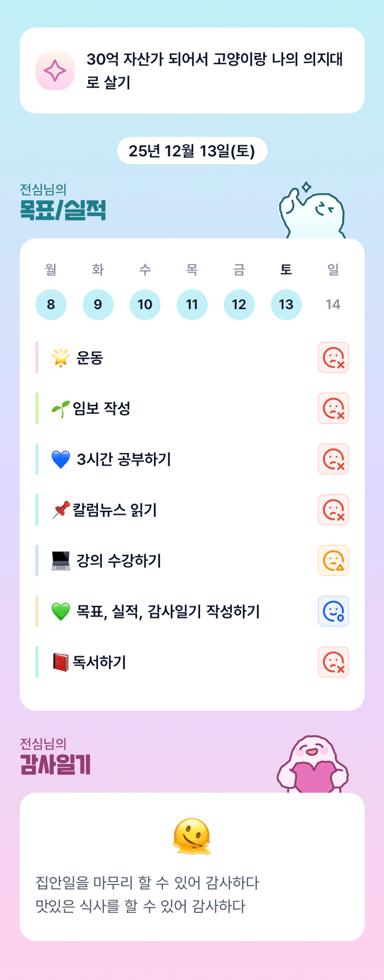Image resolution: width=384 pixels, height=980 pixels.
Task: Toggle the 3시간 공부하기 status face
Action: [x=333, y=459]
